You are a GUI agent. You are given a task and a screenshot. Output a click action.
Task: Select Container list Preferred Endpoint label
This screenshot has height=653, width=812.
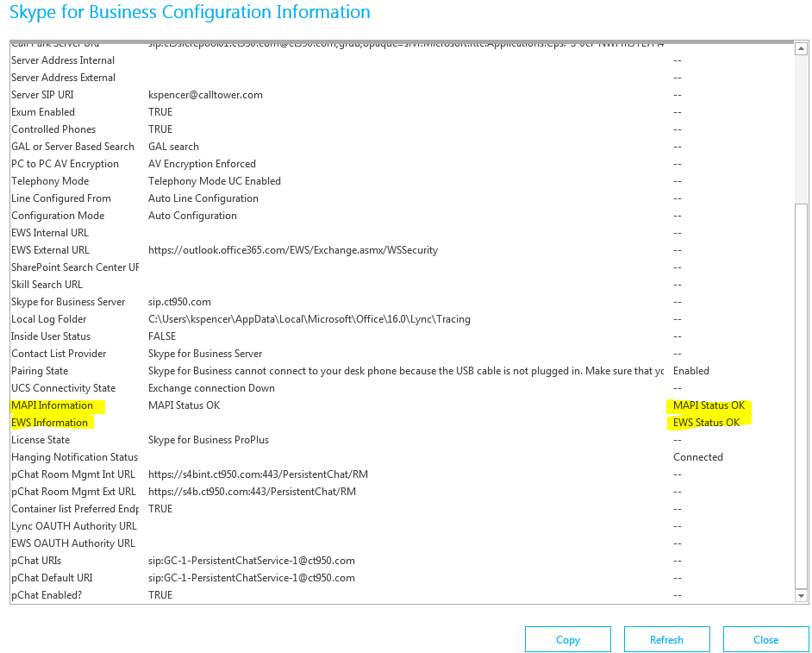(x=75, y=508)
